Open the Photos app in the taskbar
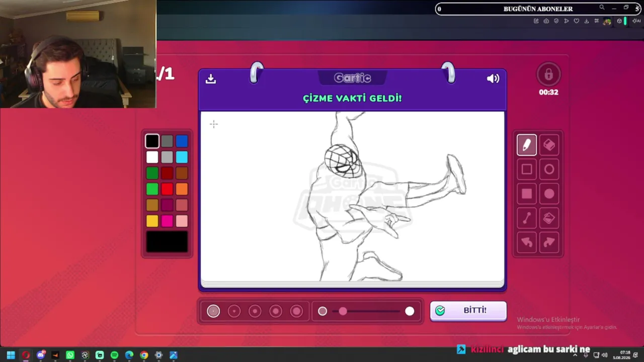This screenshot has height=362, width=644. 173,355
